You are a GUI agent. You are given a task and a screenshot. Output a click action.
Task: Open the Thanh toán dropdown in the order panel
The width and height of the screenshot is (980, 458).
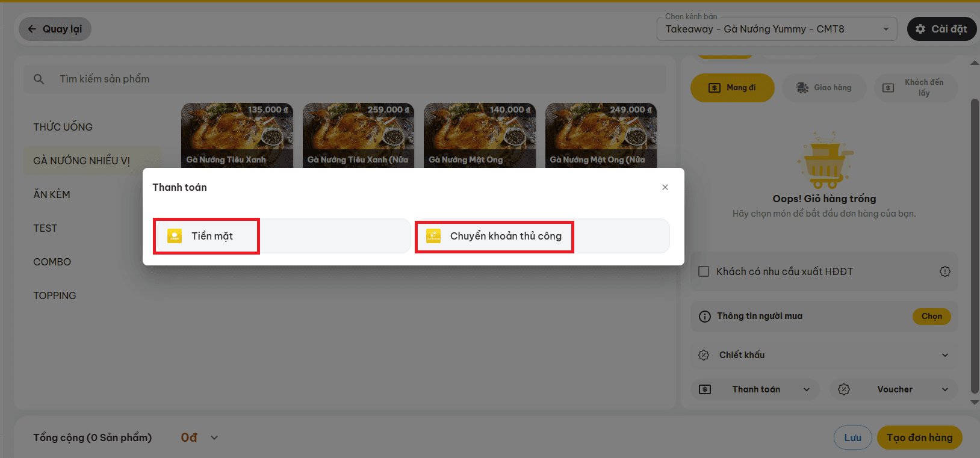(x=755, y=389)
